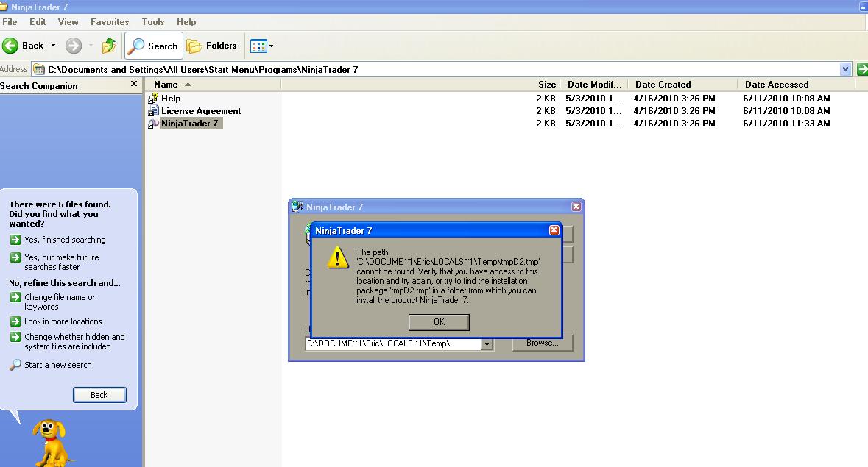Click Browse in the installer dialog
Screen dimensions: 868x467
542,343
